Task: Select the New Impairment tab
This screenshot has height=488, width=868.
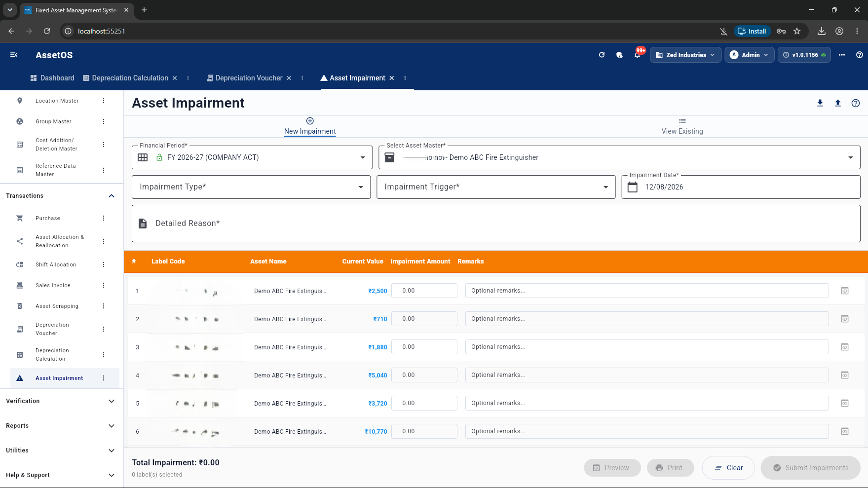Action: pos(310,126)
